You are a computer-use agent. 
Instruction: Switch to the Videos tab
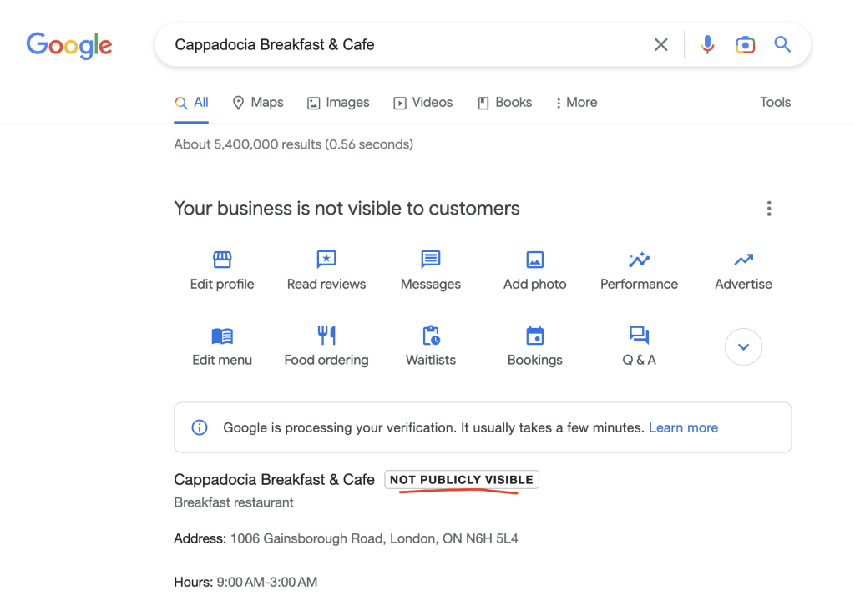pos(423,103)
